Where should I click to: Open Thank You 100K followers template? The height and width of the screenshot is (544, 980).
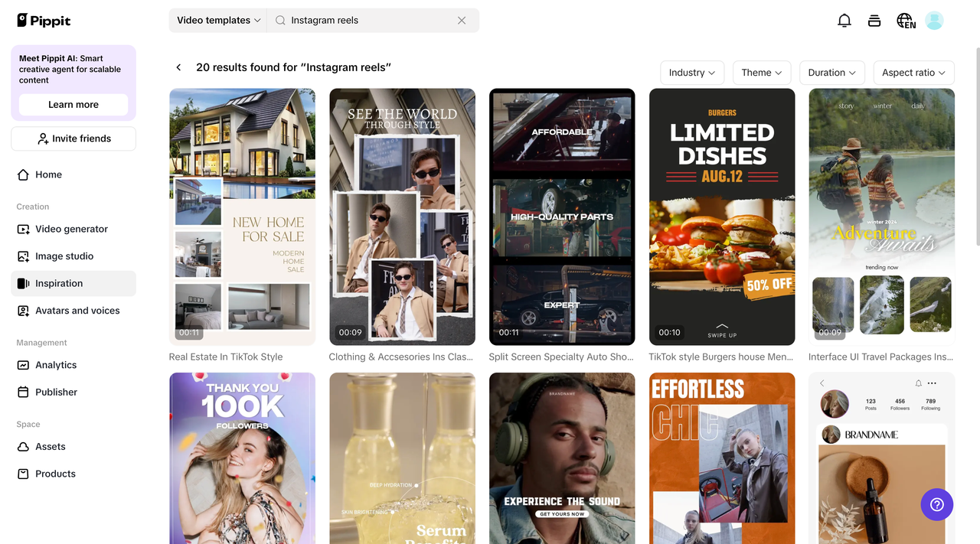[242, 458]
